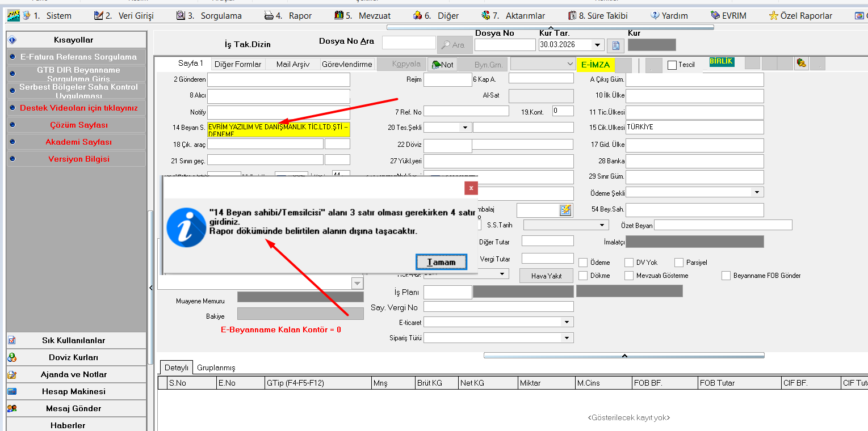Click the Hava Yakıt button
868x431 pixels.
[546, 276]
